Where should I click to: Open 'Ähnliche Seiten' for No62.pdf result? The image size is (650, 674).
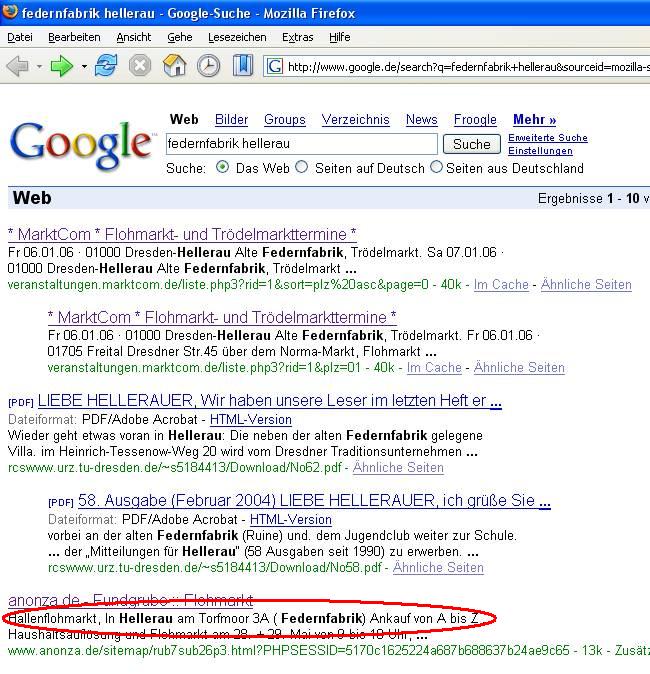point(398,468)
